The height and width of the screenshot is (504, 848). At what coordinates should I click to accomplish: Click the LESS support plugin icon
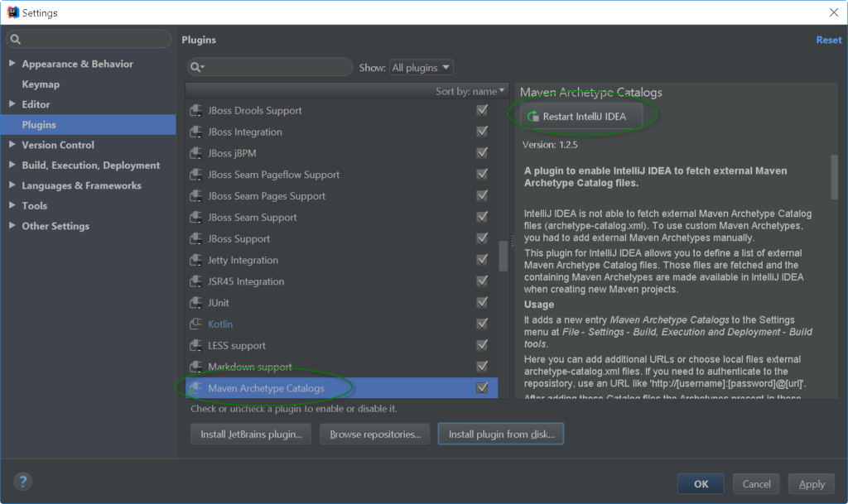pyautogui.click(x=195, y=345)
